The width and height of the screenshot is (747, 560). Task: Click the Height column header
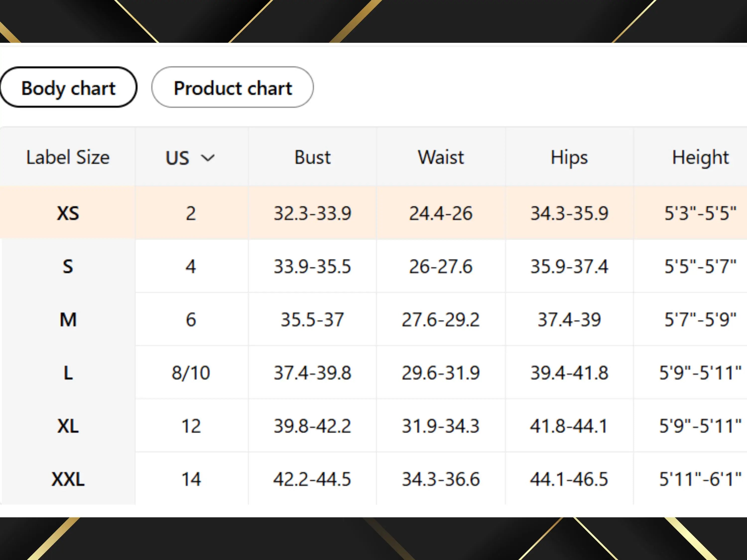(700, 157)
